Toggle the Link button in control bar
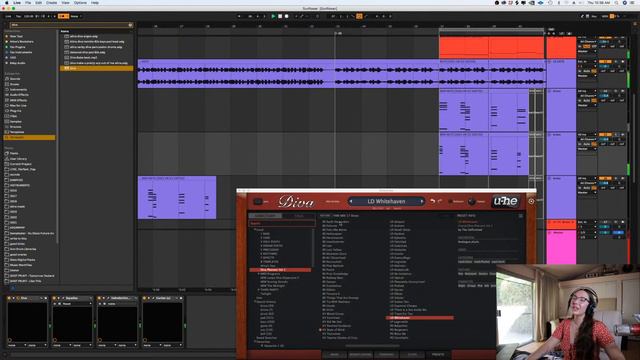This screenshot has height=360, width=640. pyautogui.click(x=9, y=16)
